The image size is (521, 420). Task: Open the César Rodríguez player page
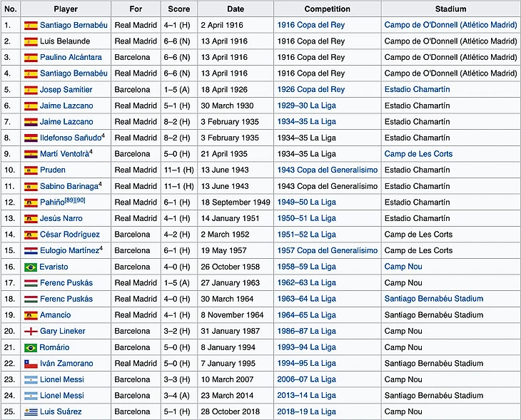(70, 235)
